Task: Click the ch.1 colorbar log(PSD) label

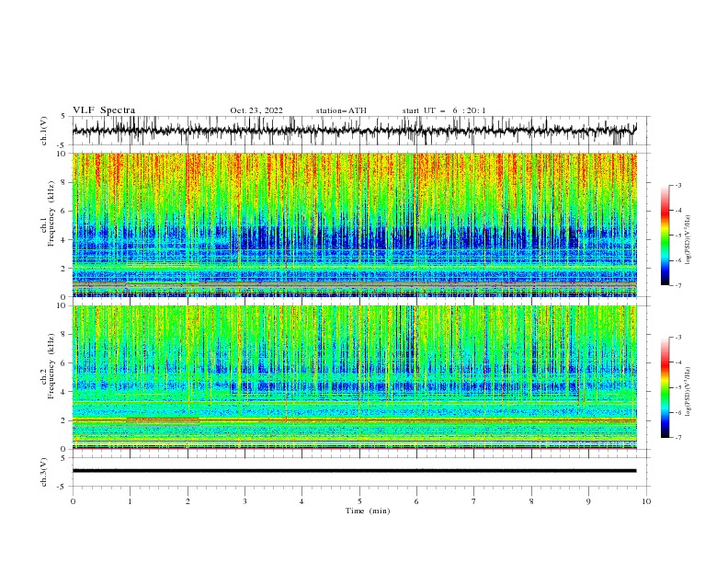Action: point(688,240)
